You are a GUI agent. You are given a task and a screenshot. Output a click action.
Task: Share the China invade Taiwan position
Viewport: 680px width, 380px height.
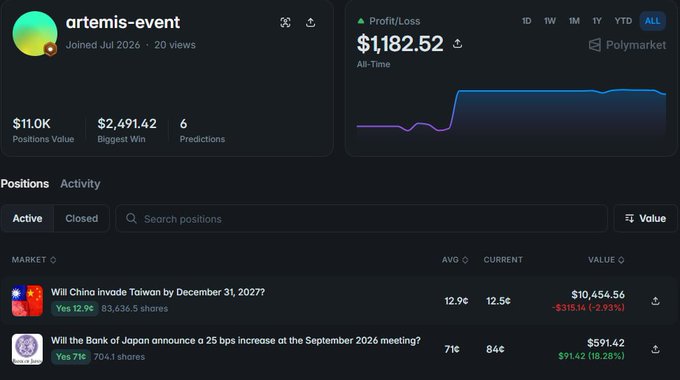click(655, 301)
